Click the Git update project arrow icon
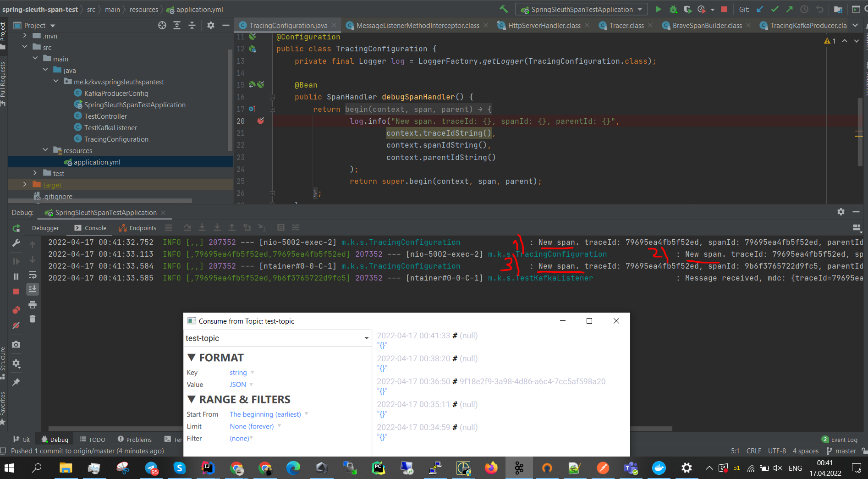Screen dimensions: 868x479 click(x=760, y=9)
